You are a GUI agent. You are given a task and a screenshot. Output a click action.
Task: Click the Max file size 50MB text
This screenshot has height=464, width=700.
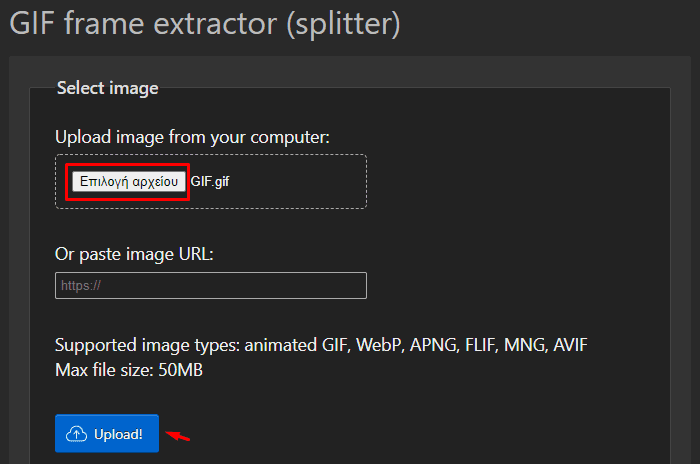click(129, 370)
